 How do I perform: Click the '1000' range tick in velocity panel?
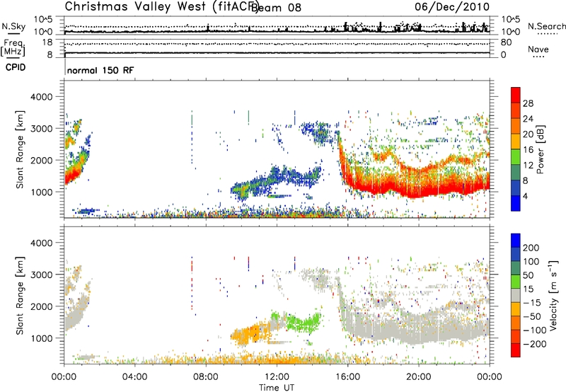pos(42,338)
